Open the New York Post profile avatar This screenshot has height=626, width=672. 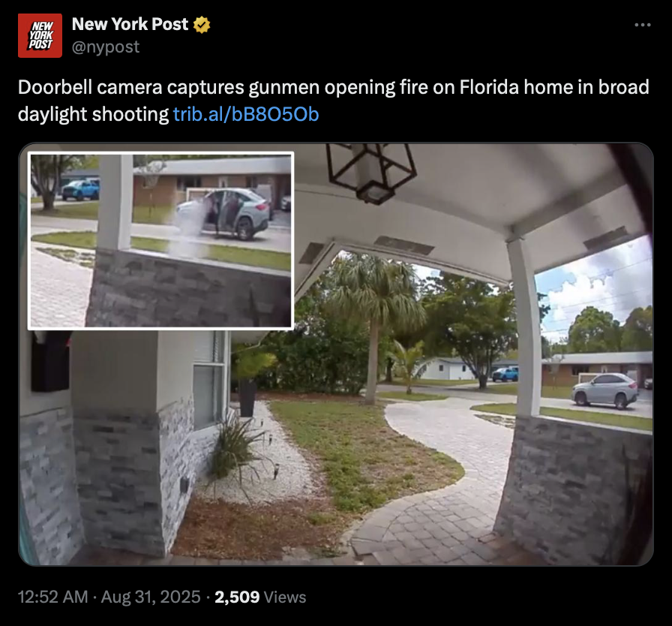[40, 35]
